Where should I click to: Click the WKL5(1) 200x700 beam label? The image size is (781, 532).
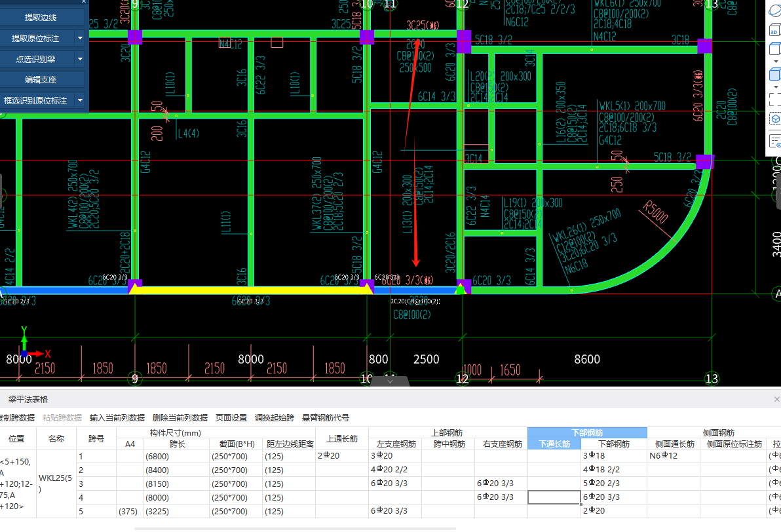632,105
